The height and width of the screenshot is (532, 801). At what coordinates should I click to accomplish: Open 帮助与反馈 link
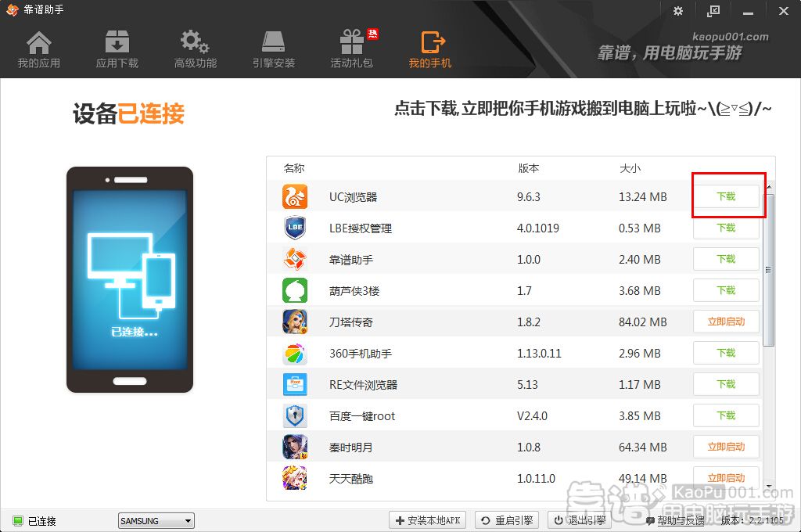[x=675, y=521]
